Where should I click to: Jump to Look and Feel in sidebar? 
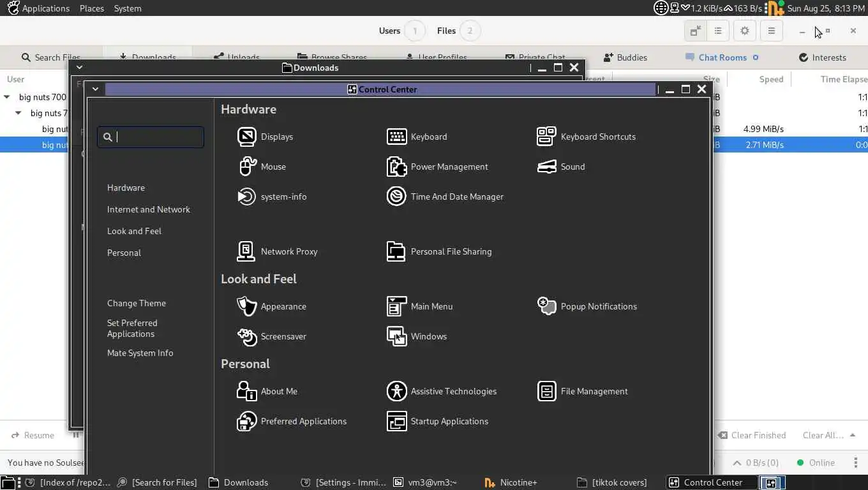coord(134,231)
